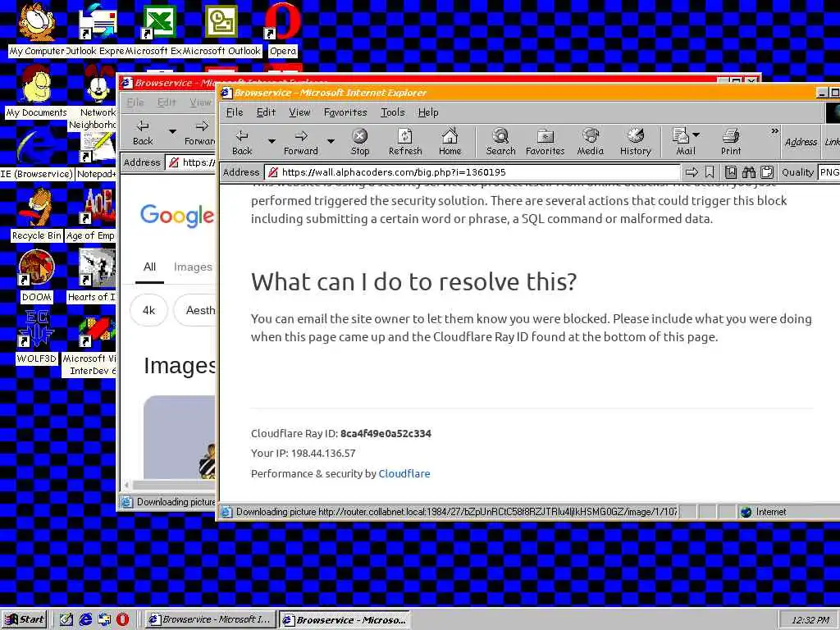This screenshot has width=840, height=630.
Task: Click the bookmark icon next to Go arrow
Action: click(x=710, y=172)
